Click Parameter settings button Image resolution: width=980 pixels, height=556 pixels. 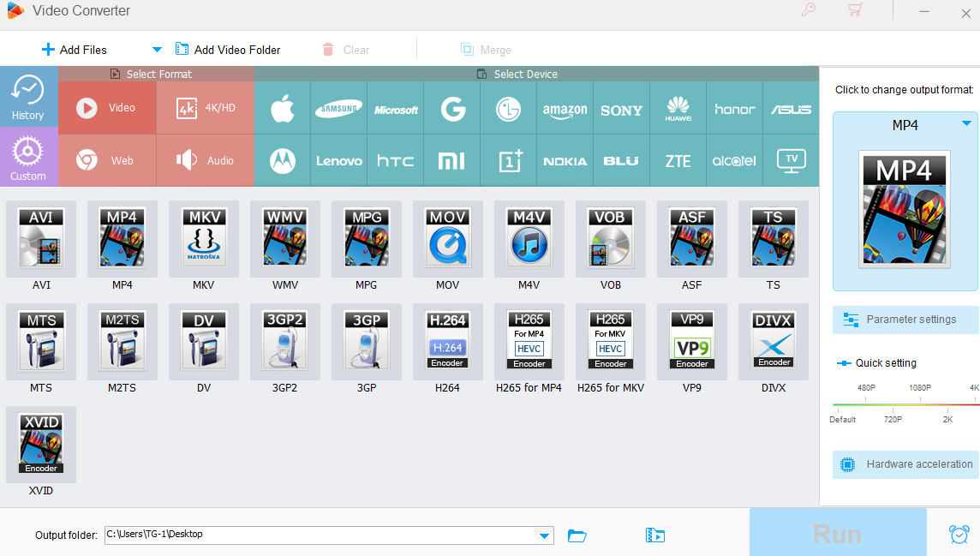[905, 320]
